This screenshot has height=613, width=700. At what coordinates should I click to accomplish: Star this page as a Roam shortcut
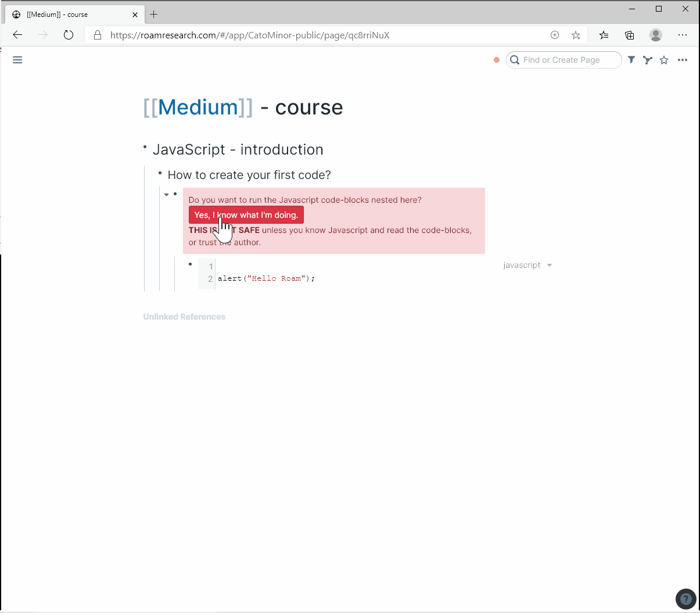click(664, 60)
